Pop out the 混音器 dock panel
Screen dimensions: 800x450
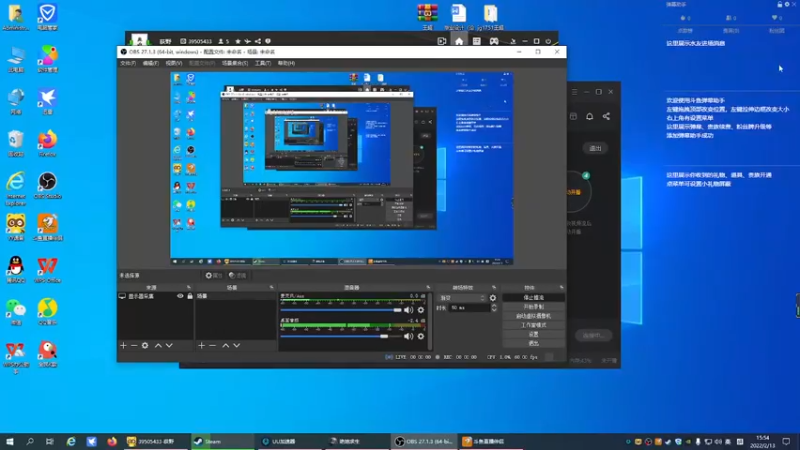pyautogui.click(x=428, y=288)
